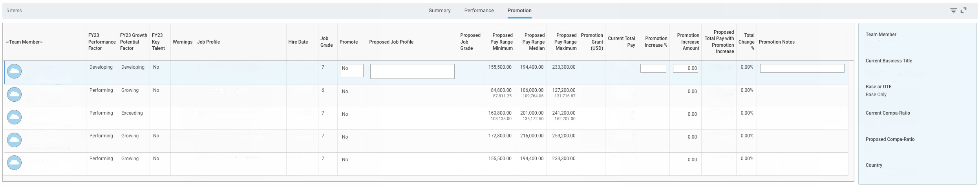Open the Proposed Job Profile field in first row
The height and width of the screenshot is (188, 980).
(412, 71)
